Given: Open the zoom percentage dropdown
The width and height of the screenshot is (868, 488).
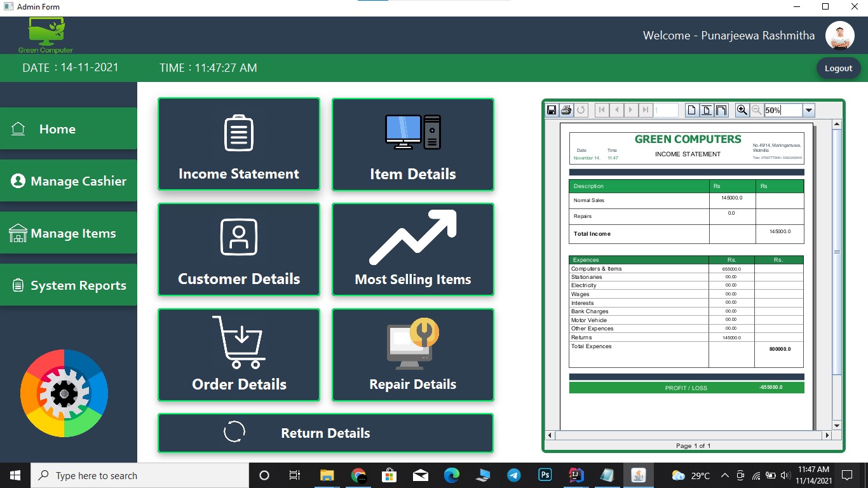Looking at the screenshot, I should point(808,109).
